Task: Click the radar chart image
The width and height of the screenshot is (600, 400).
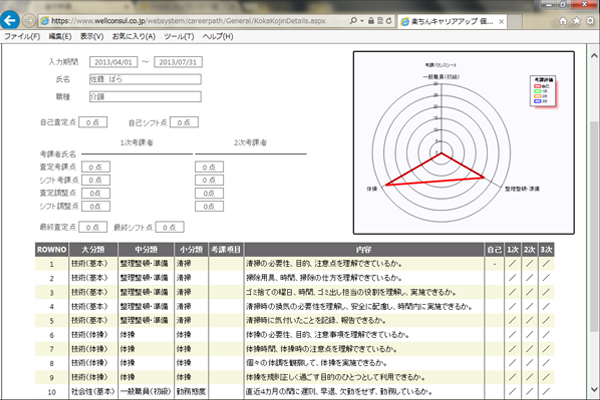Action: 463,142
